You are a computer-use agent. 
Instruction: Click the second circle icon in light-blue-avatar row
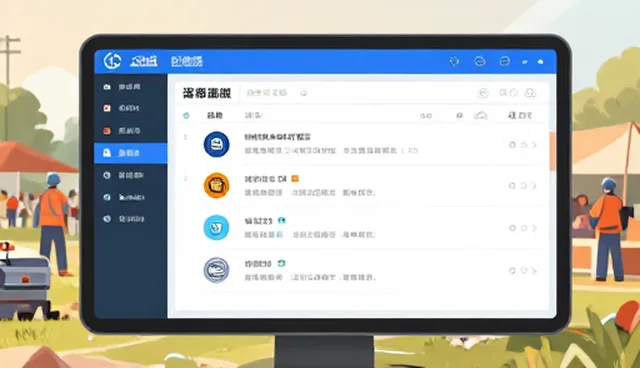(524, 228)
